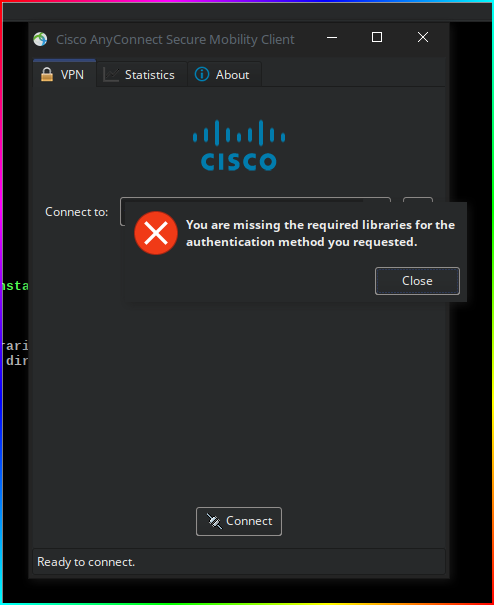Click the green terminal text behind the window
Screen dimensions: 494x605
click(x=14, y=286)
